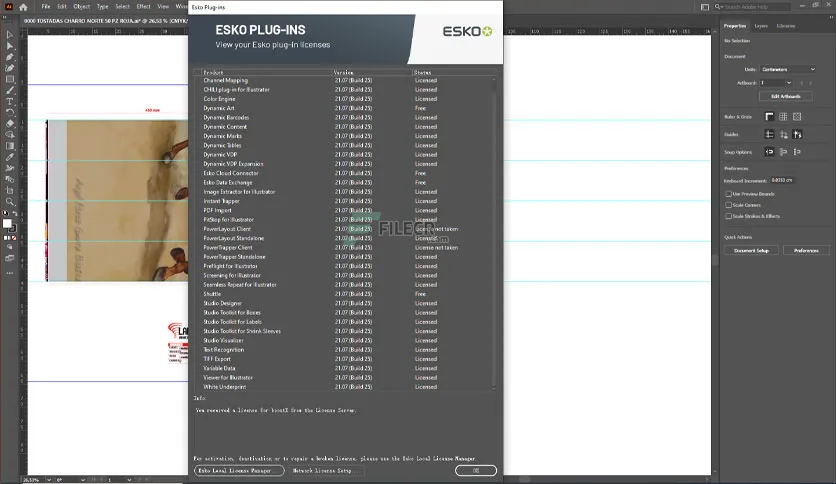Screen dimensions: 836x484
Task: Open Edit Toolbar three-dots button
Action: (10, 273)
